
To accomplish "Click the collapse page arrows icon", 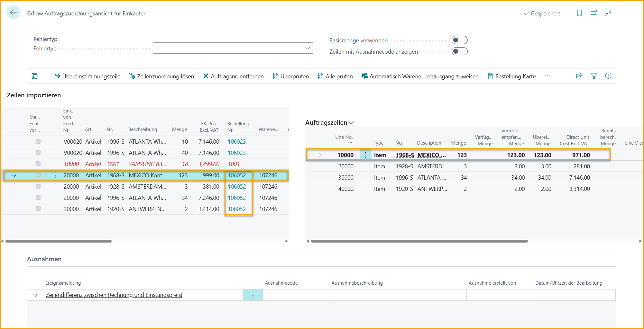I will [608, 13].
